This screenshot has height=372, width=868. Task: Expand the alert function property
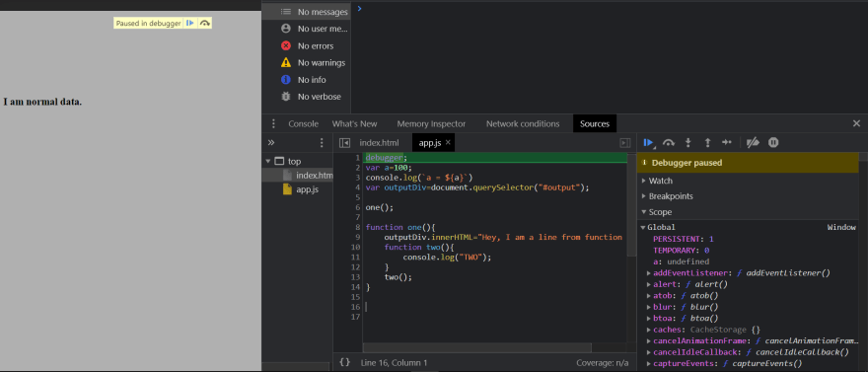click(649, 284)
